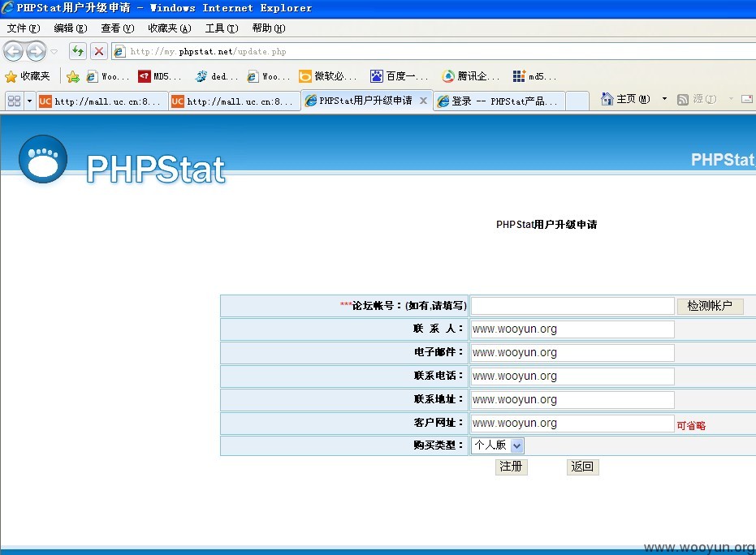Screen dimensions: 756x555
Task: Open first Woo... favorites bookmark
Action: point(107,76)
